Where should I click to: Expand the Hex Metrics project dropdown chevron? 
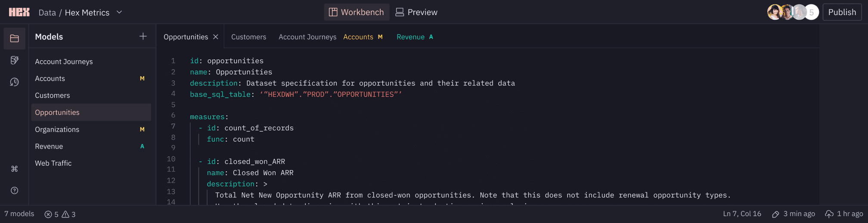click(x=119, y=12)
